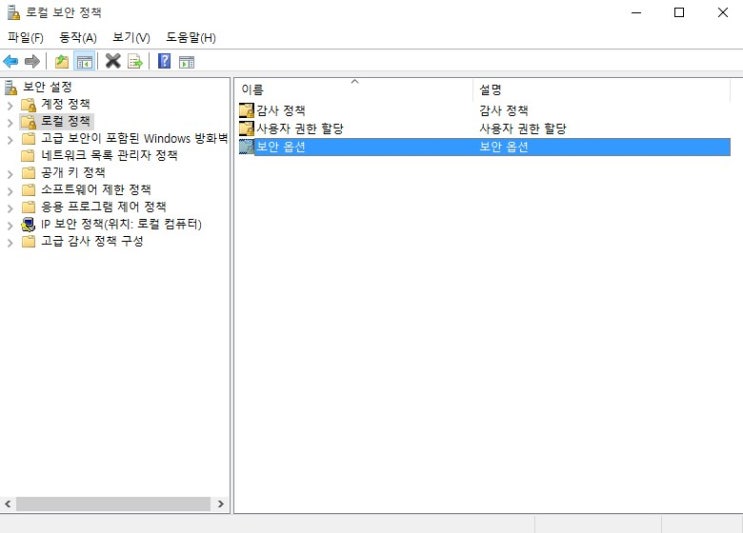This screenshot has height=533, width=743.
Task: Select 보안 설정 label in the tree
Action: 47,87
